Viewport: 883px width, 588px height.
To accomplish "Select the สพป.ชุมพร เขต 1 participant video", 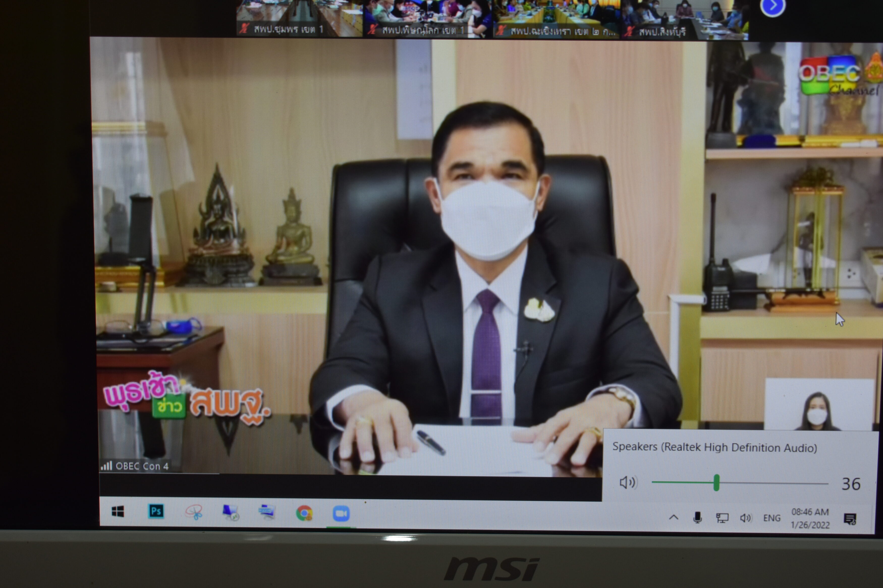I will tap(299, 18).
